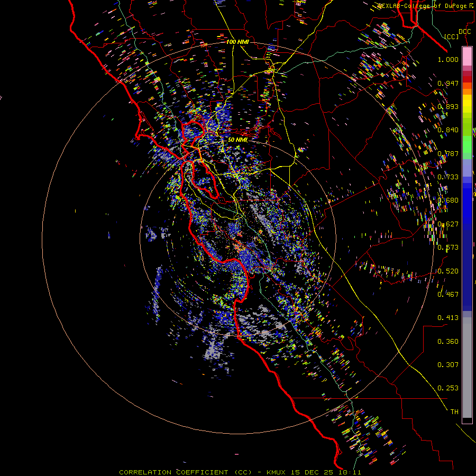
Task: Click the 0.787 legend value
Action: 448,153
